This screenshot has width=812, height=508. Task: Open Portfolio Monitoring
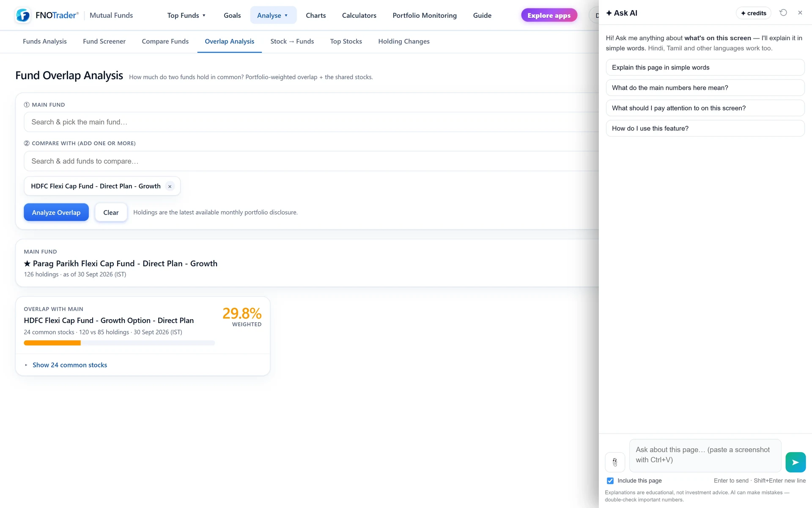[425, 15]
